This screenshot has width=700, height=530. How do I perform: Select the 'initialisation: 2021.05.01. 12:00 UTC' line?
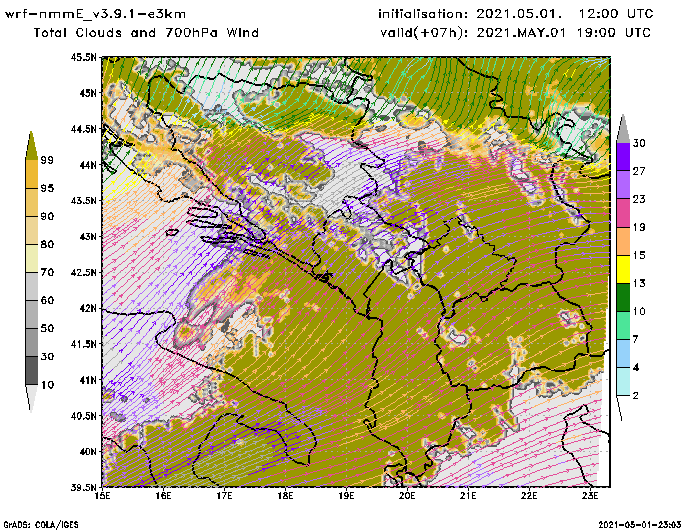[516, 14]
